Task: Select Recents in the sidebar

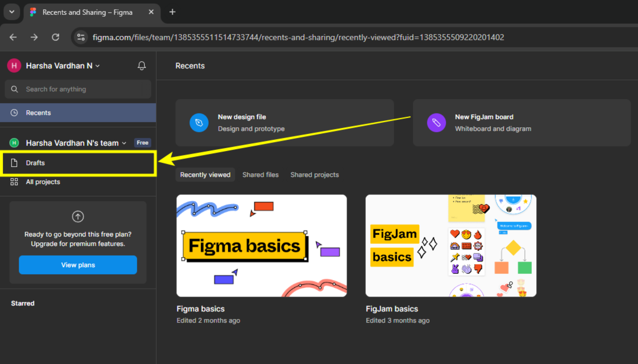Action: tap(78, 113)
